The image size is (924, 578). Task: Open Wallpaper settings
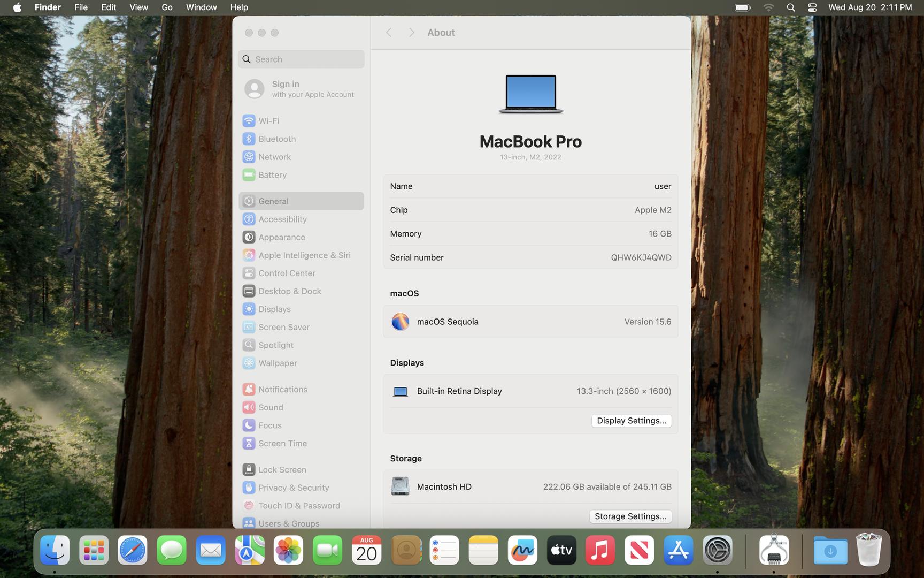(301, 363)
